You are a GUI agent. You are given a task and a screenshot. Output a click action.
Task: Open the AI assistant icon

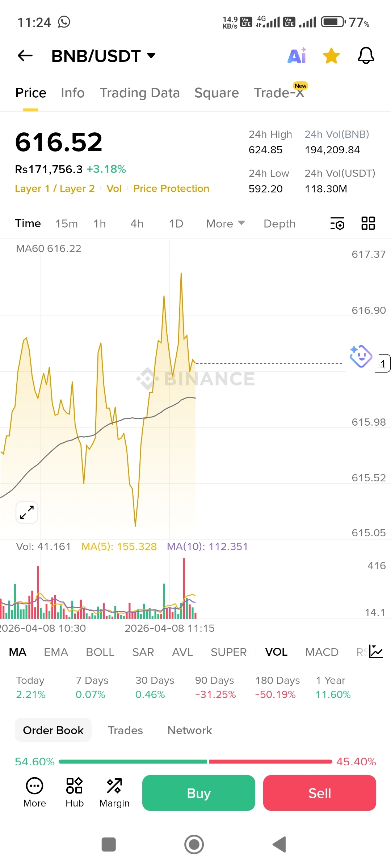[x=297, y=56]
